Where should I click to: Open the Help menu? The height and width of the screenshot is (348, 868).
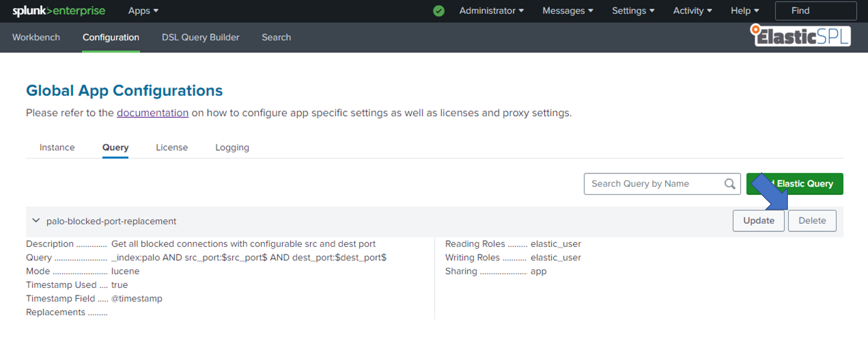pyautogui.click(x=744, y=11)
